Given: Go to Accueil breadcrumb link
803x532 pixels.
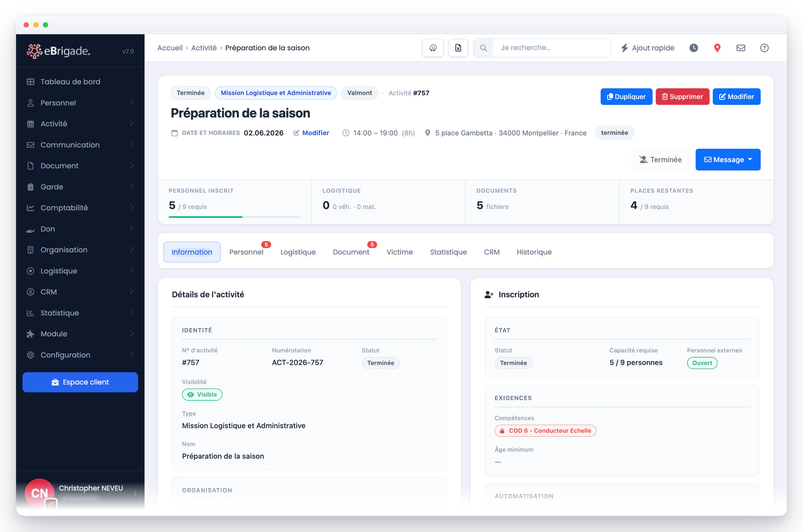Looking at the screenshot, I should [170, 48].
